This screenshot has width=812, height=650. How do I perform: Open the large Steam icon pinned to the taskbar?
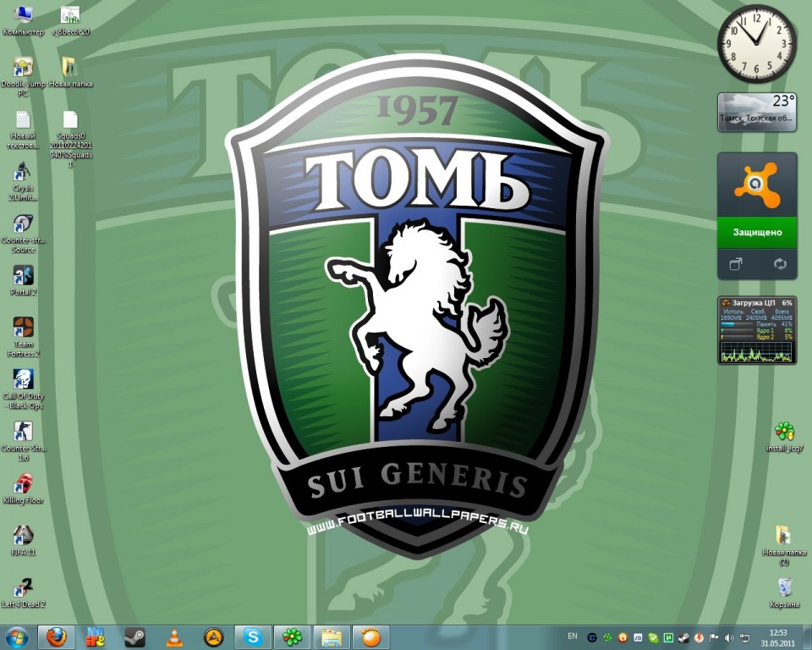coord(134,637)
